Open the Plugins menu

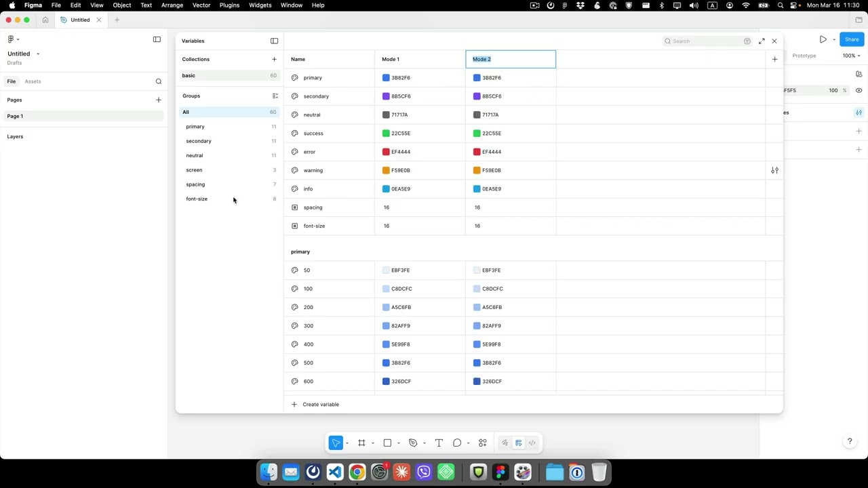click(x=229, y=5)
